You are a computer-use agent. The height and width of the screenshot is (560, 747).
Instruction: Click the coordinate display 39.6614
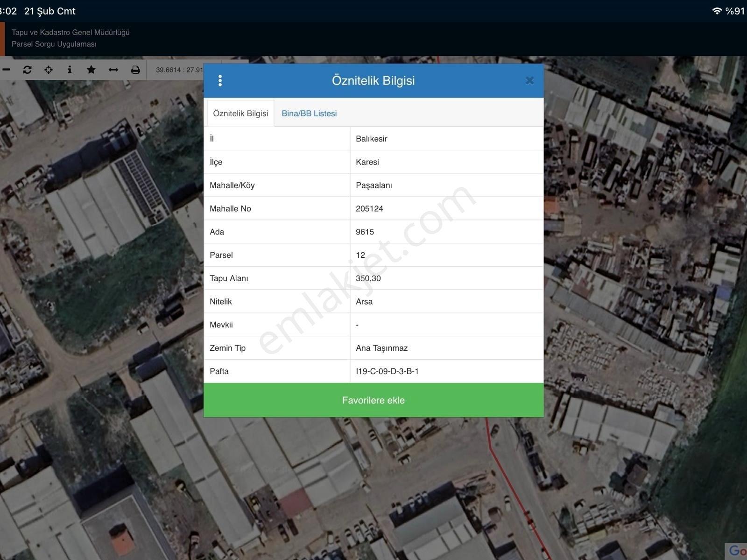point(179,70)
